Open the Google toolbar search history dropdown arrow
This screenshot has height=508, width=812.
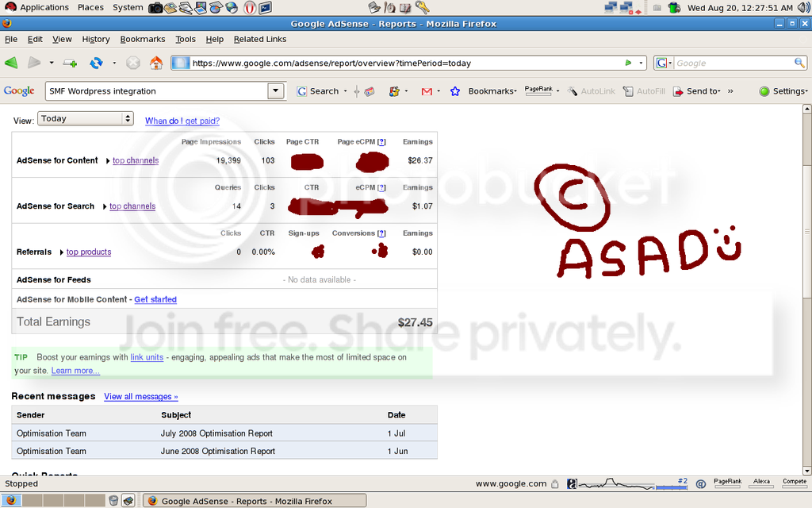(276, 90)
